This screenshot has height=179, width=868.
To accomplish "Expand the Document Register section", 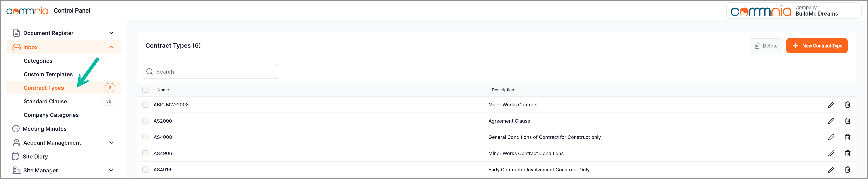I will 111,33.
